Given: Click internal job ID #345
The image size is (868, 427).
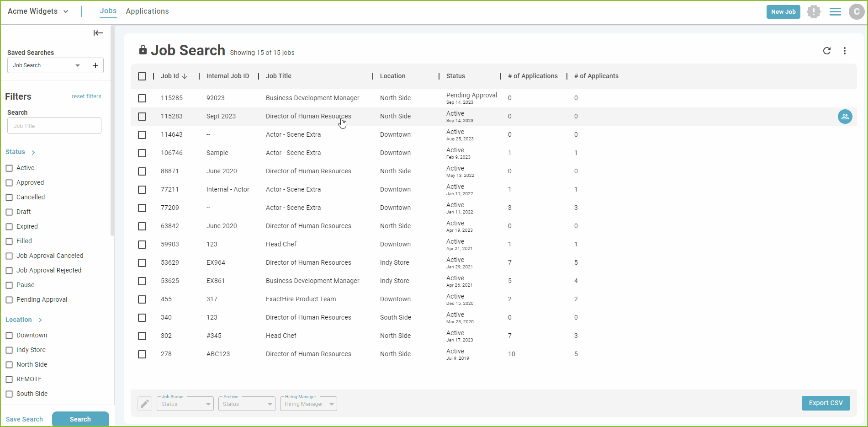Looking at the screenshot, I should point(214,336).
